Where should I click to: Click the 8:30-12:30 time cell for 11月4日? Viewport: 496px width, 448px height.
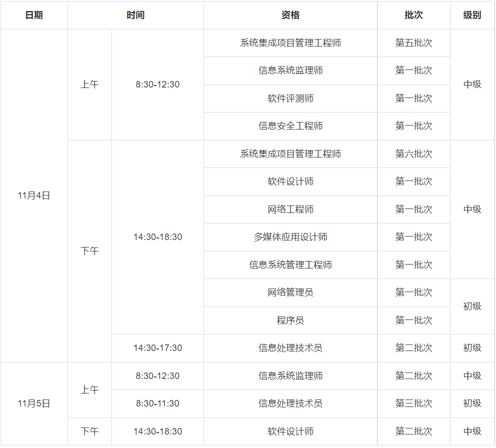[x=157, y=84]
